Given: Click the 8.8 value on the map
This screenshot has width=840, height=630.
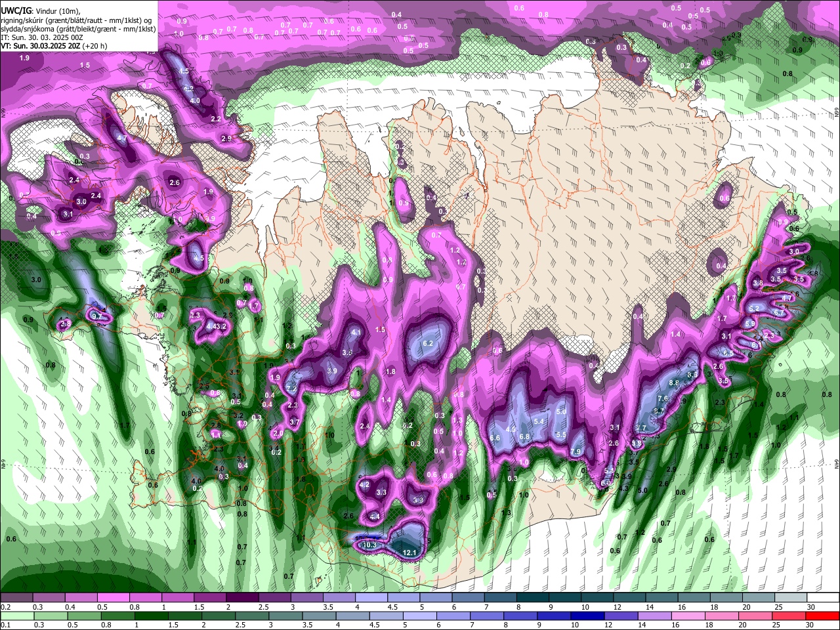Looking at the screenshot, I should pyautogui.click(x=673, y=383).
